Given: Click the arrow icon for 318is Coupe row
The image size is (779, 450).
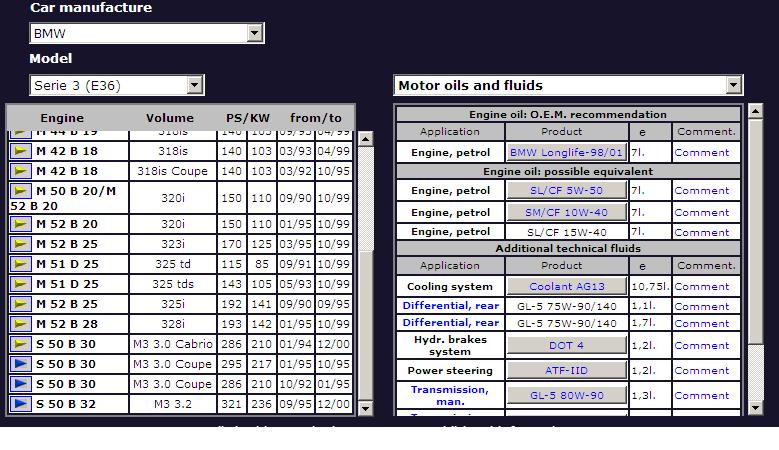Looking at the screenshot, I should [x=20, y=171].
